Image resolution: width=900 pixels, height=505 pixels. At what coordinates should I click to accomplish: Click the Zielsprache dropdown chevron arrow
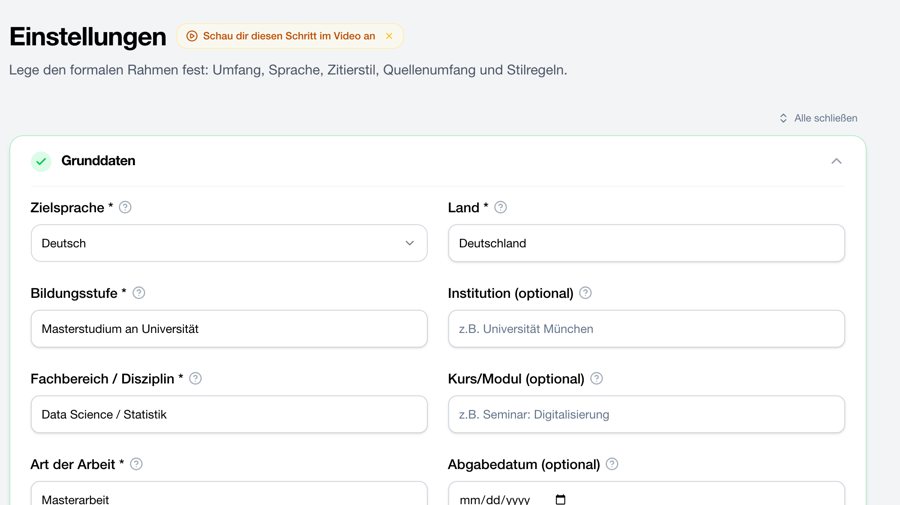[410, 243]
